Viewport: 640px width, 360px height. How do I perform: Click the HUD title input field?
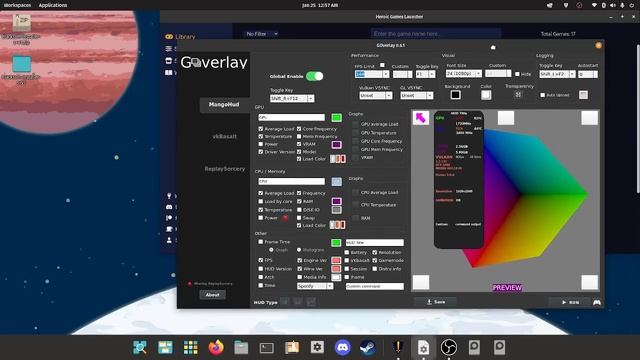375,242
